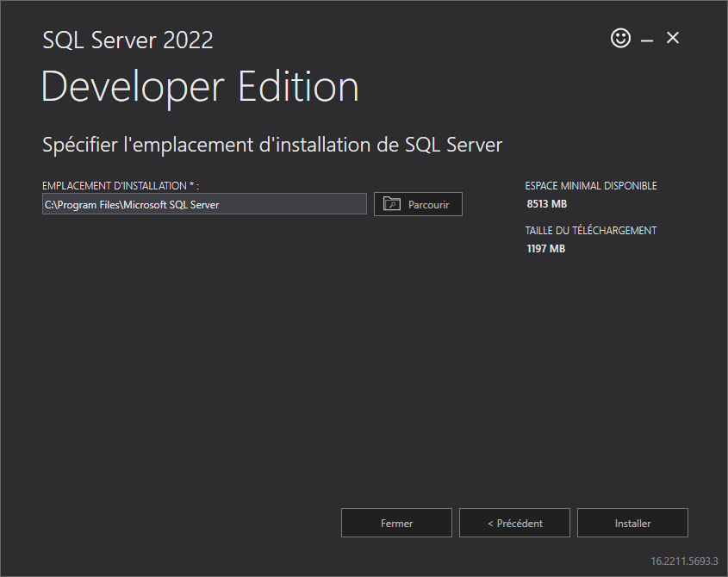
Task: Select the 8513 MB minimum space value
Action: pos(546,204)
